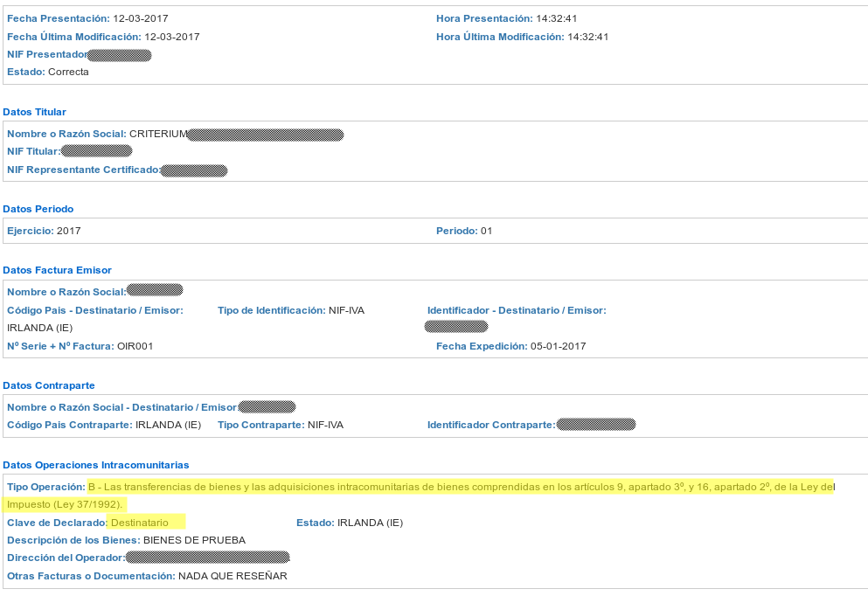868x596 pixels.
Task: Click description text BIENES DE PRUEBA
Action: [x=194, y=540]
